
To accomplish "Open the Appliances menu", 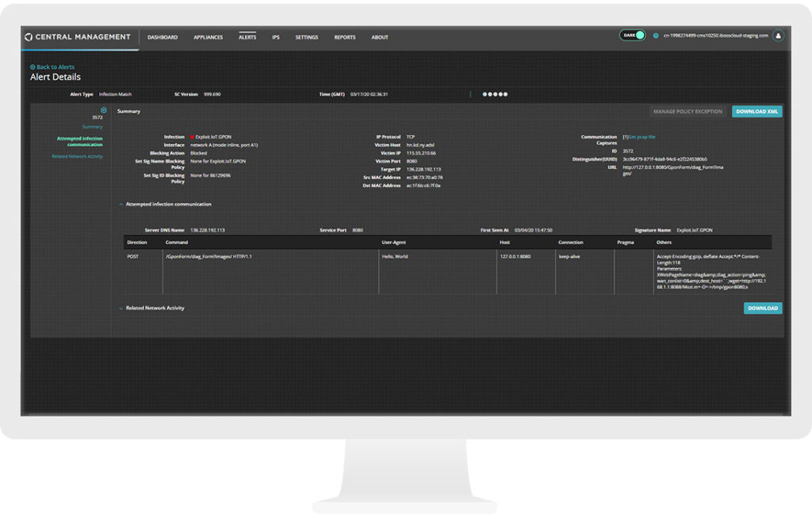I will point(209,37).
